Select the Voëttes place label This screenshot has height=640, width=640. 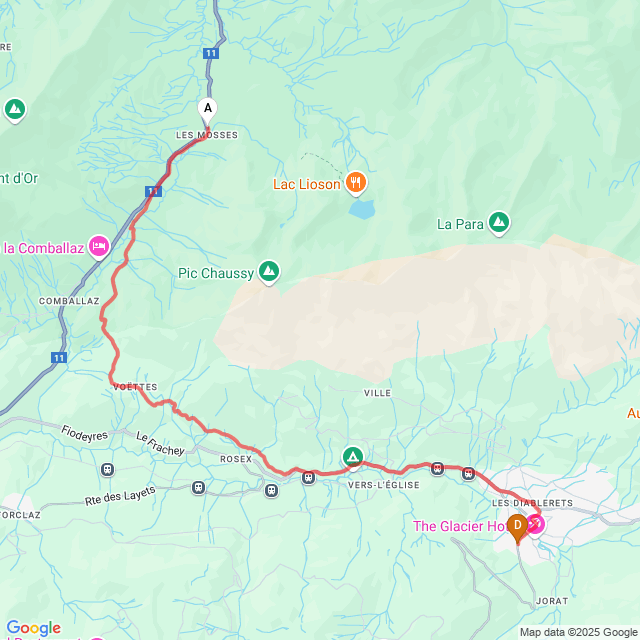pos(135,387)
